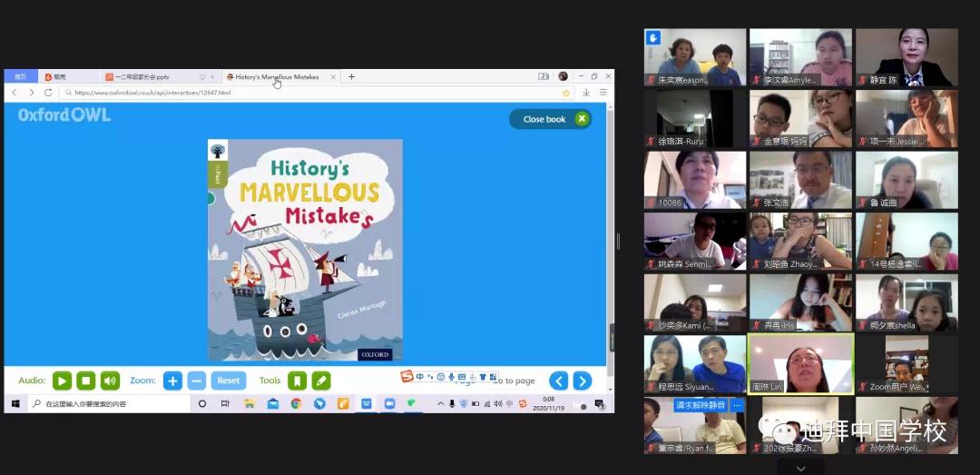Play the book audio
Viewport: 980px width, 475px height.
[62, 381]
